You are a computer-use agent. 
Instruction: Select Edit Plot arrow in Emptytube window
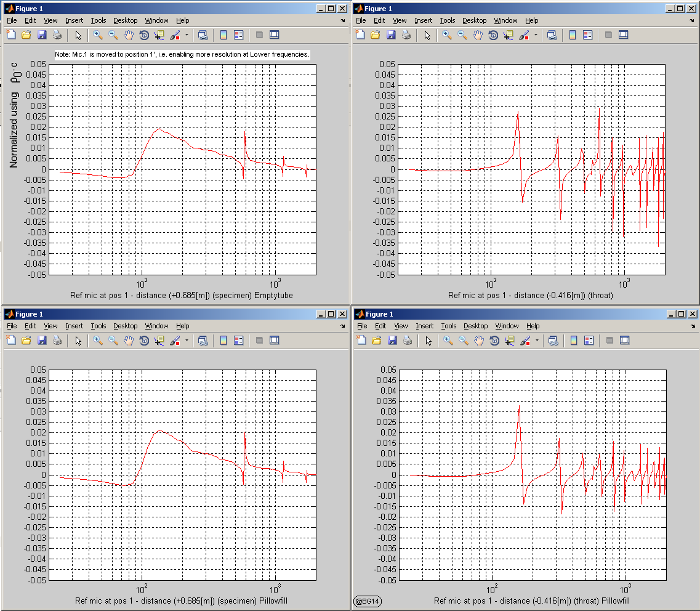78,35
